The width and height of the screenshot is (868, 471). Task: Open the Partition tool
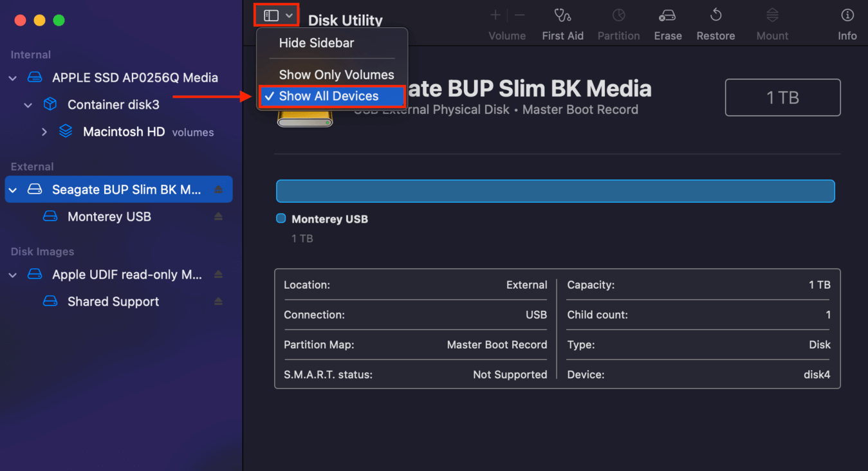point(618,24)
